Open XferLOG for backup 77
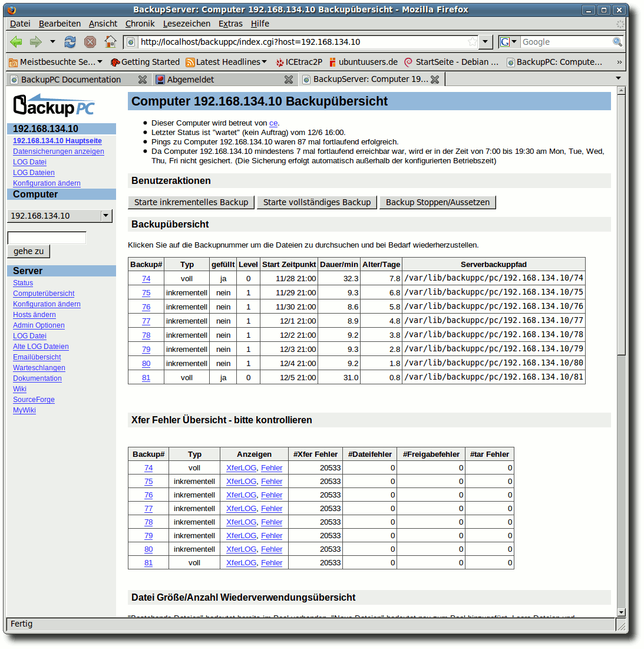 241,509
